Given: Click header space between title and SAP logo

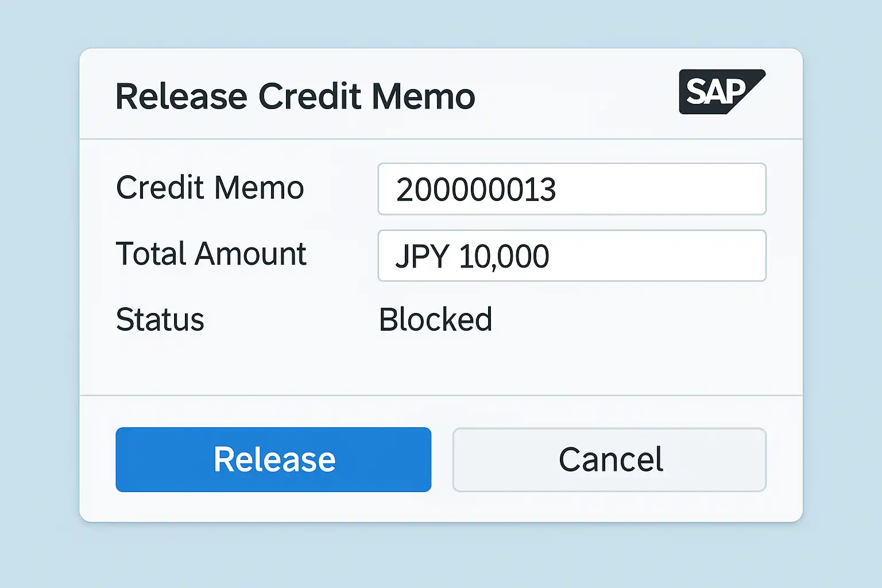Looking at the screenshot, I should [x=574, y=95].
